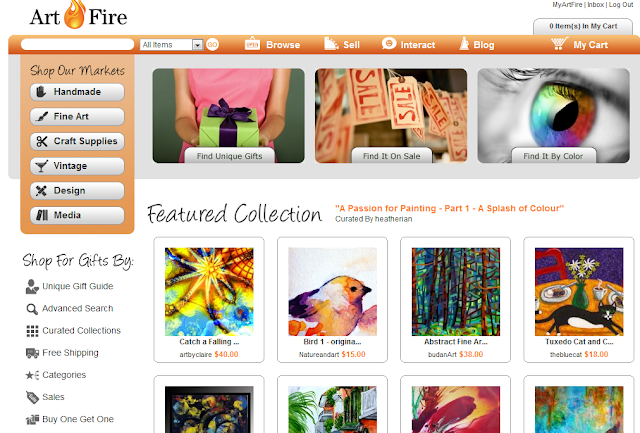Click the Browse open-sign icon

point(252,43)
